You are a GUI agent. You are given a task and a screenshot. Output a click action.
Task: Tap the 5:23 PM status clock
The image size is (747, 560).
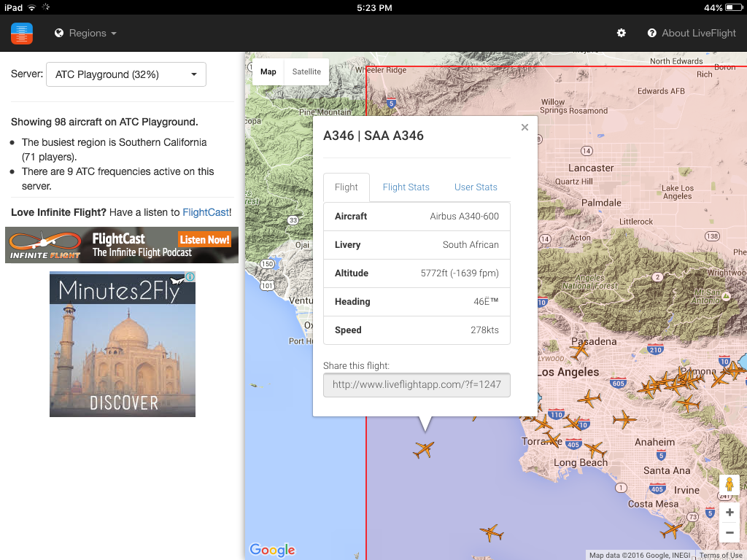coord(374,7)
